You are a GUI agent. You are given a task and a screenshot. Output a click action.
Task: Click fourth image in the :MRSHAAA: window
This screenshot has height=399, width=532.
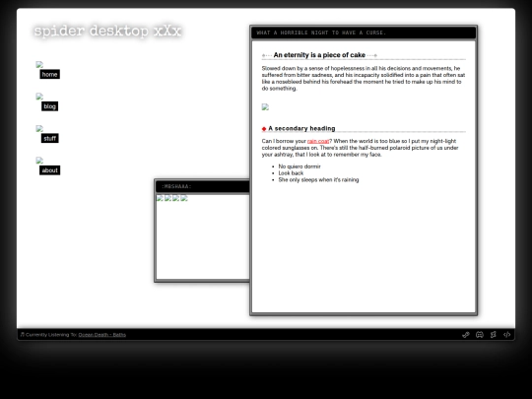click(184, 198)
